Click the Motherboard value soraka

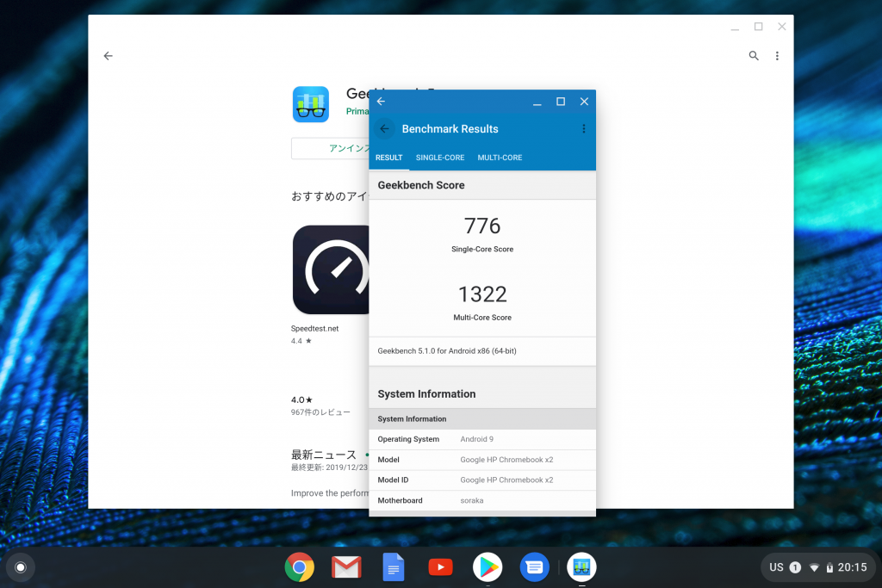coord(471,500)
